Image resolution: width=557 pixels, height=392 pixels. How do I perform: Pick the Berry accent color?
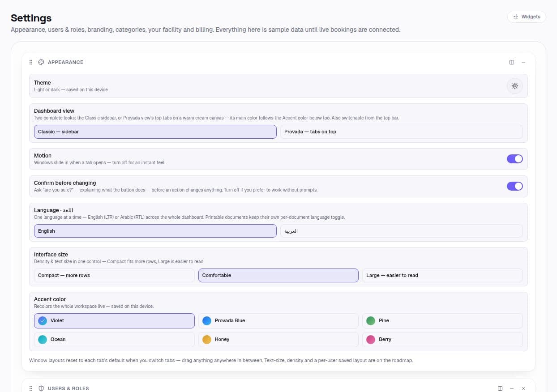click(x=442, y=340)
